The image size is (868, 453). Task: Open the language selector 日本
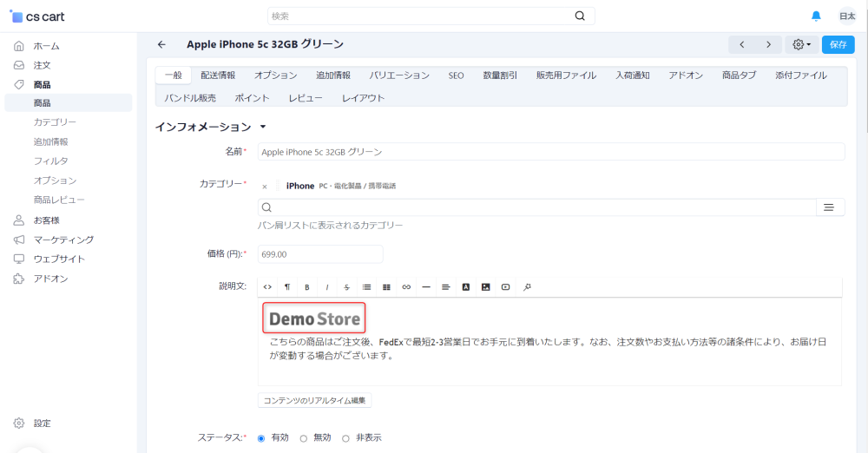pyautogui.click(x=847, y=16)
